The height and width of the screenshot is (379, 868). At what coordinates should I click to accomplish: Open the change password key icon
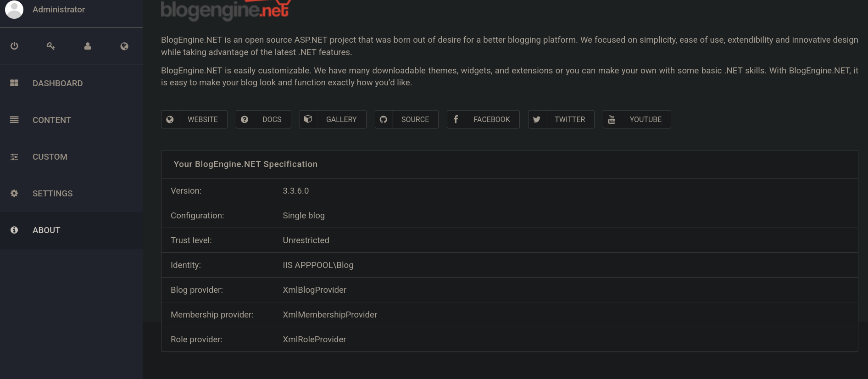tap(51, 46)
